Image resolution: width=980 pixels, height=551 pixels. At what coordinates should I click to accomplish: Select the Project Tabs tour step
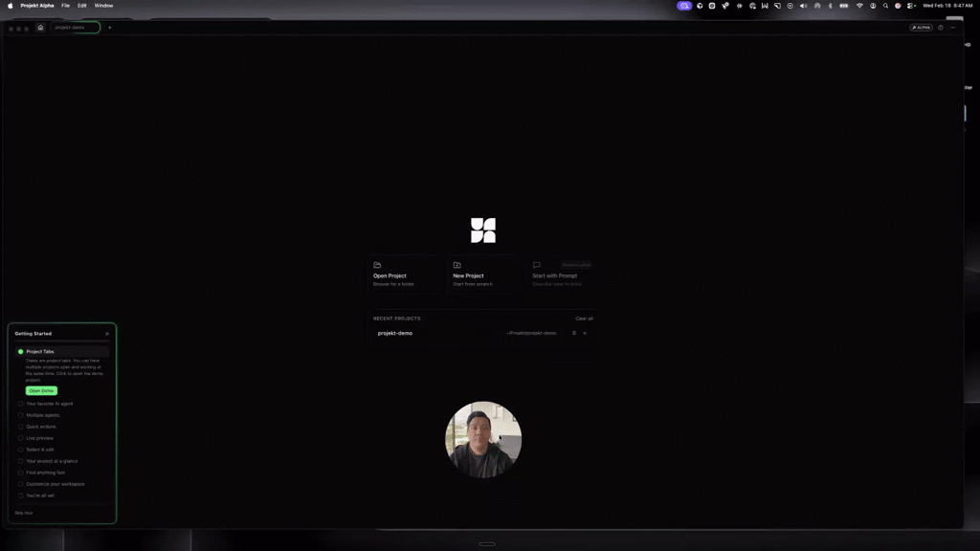(62, 352)
